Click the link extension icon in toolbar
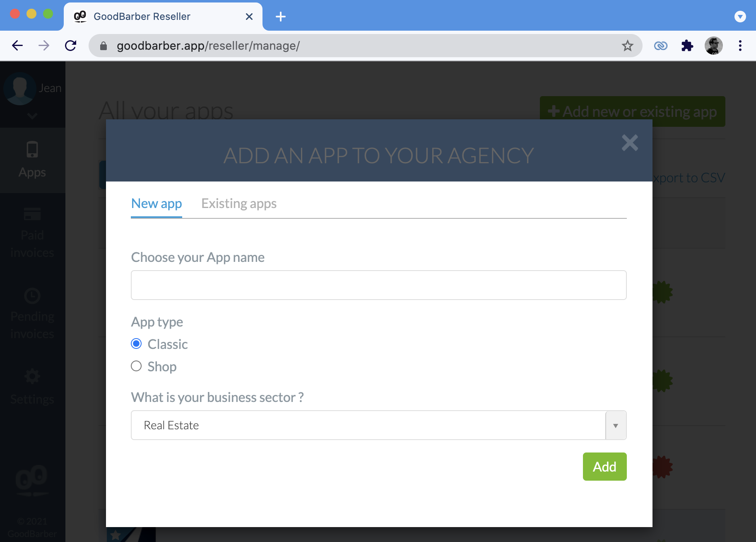Viewport: 756px width, 542px height. (x=660, y=46)
